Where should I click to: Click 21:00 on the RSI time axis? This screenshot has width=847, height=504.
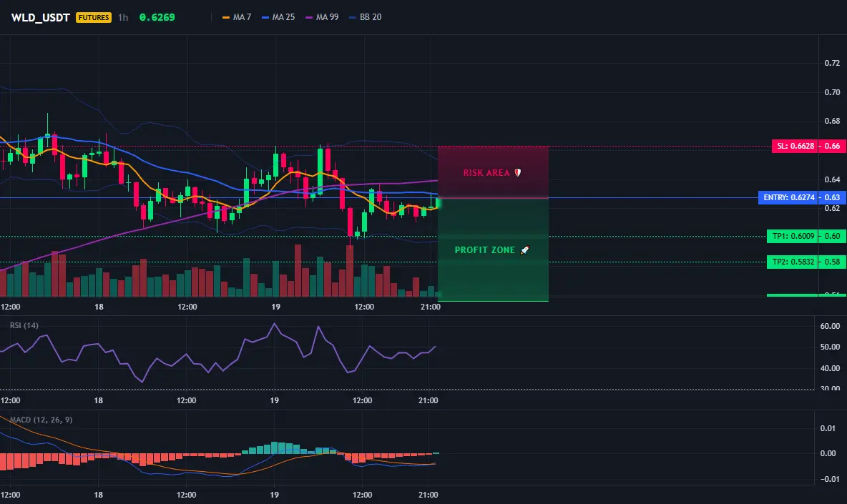[428, 400]
